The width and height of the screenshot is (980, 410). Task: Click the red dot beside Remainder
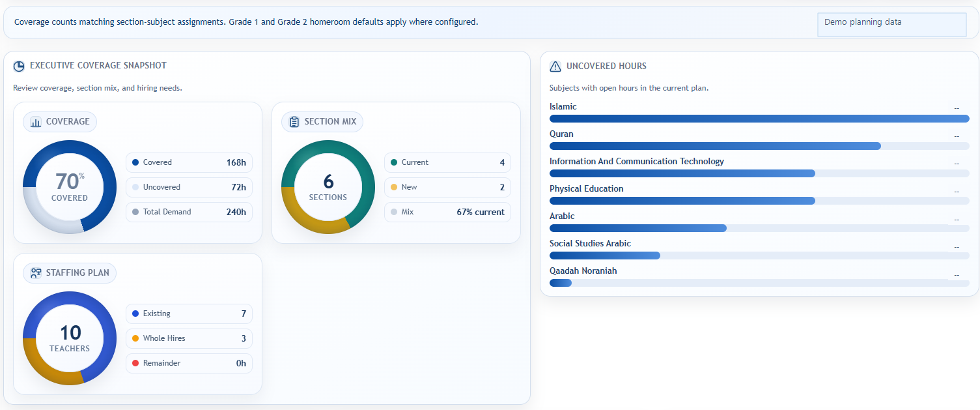point(135,363)
